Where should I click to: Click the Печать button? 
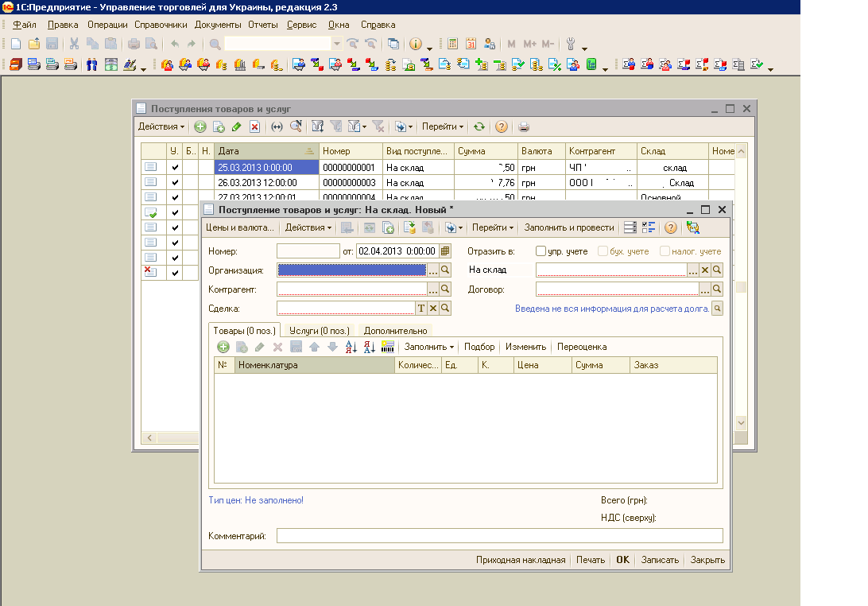(x=591, y=559)
